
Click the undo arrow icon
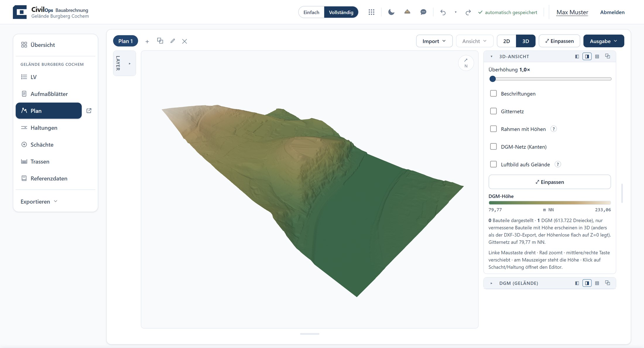443,12
